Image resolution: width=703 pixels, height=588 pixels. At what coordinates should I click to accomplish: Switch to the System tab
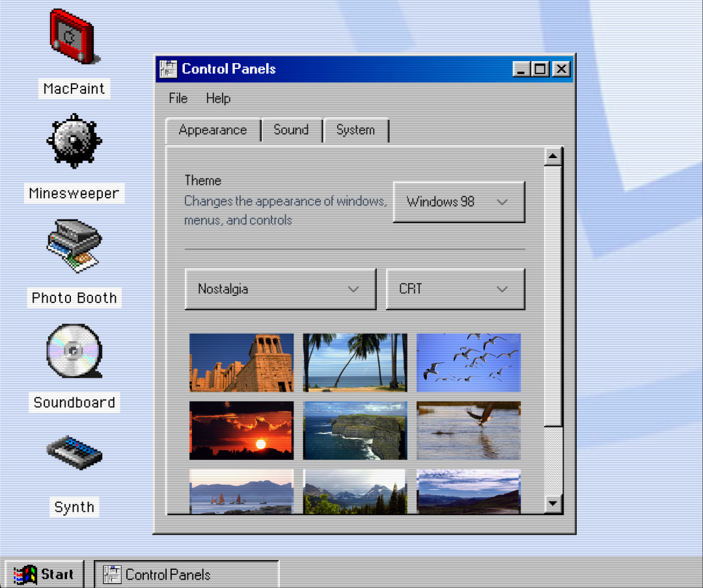pos(355,130)
